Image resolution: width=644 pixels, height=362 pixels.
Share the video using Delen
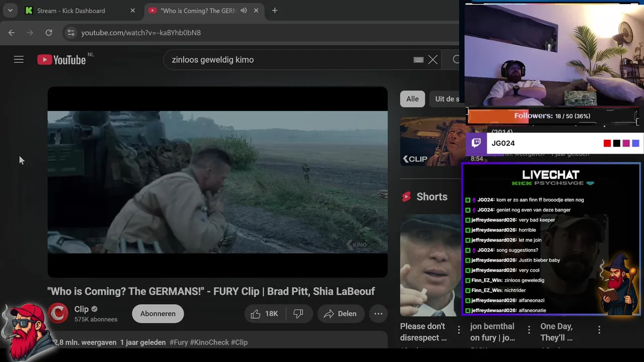tap(340, 314)
